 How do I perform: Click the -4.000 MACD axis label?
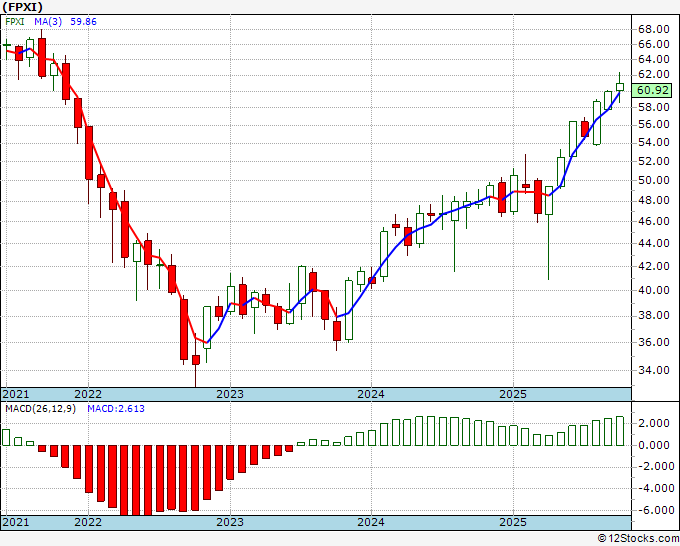654,488
